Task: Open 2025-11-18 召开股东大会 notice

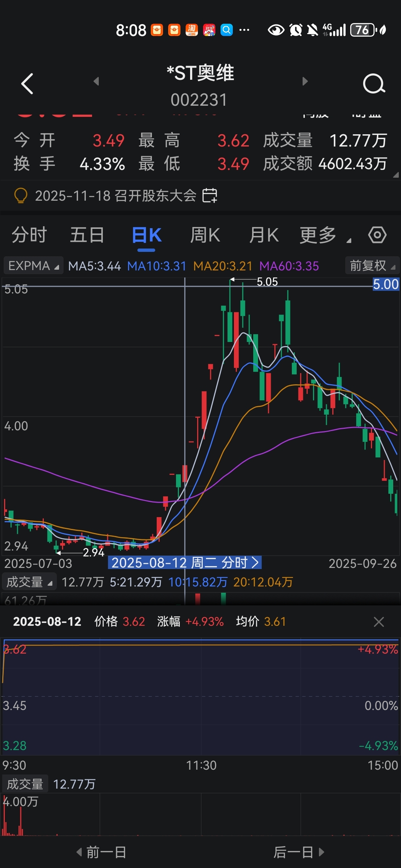Action: pos(115,195)
